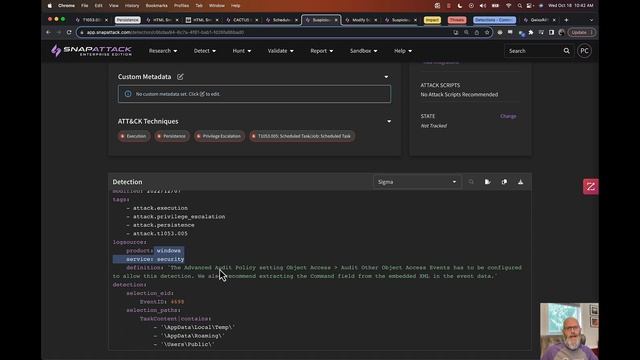Select the blue Detections tab group

pos(494,20)
